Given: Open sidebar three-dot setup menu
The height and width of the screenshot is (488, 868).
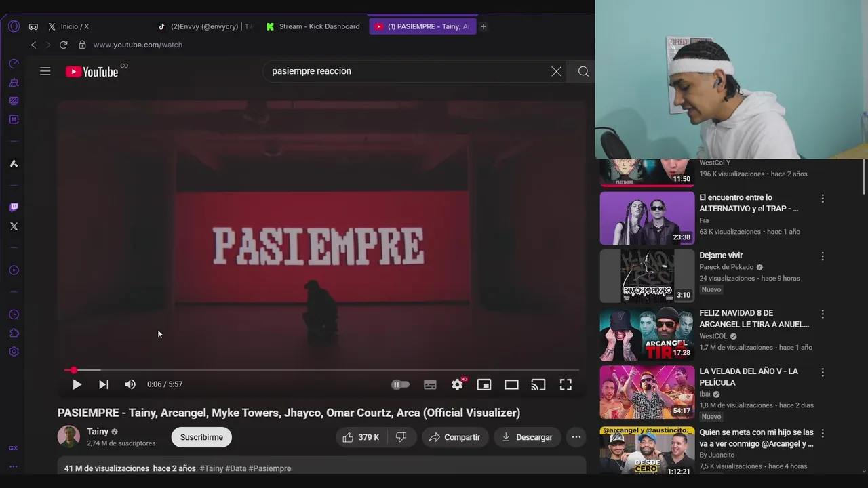Looking at the screenshot, I should click(14, 466).
